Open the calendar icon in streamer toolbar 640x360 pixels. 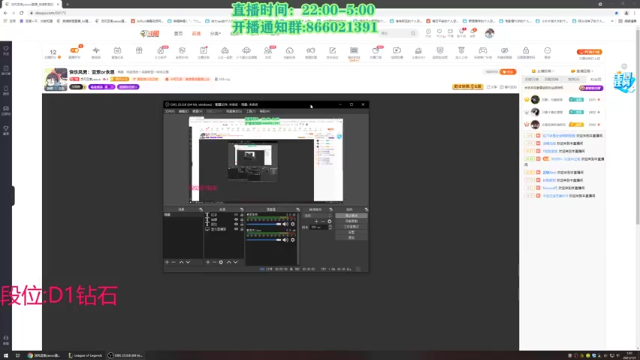pyautogui.click(x=117, y=51)
